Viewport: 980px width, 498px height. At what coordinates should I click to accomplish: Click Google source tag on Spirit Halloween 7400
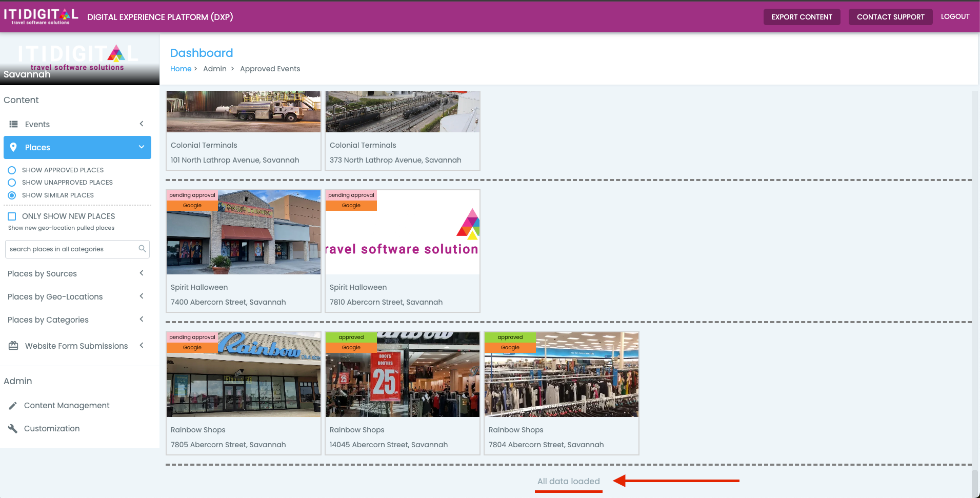pos(192,206)
